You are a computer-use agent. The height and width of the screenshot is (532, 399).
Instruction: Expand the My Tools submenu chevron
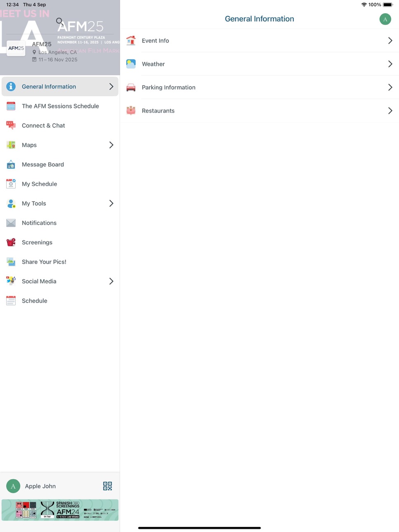[111, 203]
